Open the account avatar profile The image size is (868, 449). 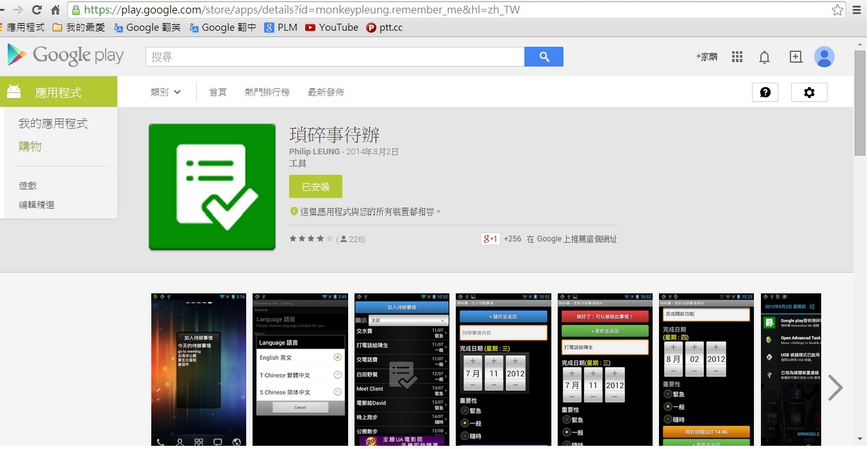click(x=824, y=57)
